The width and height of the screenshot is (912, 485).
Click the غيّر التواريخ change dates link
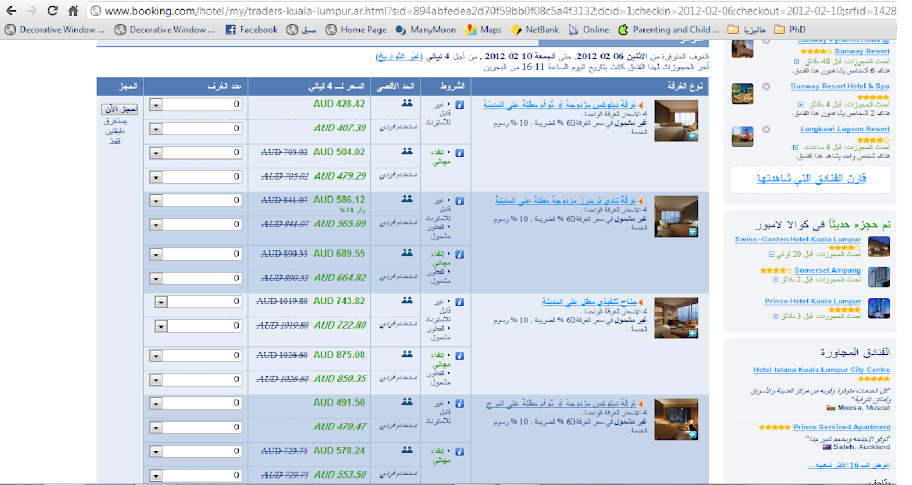pyautogui.click(x=398, y=56)
